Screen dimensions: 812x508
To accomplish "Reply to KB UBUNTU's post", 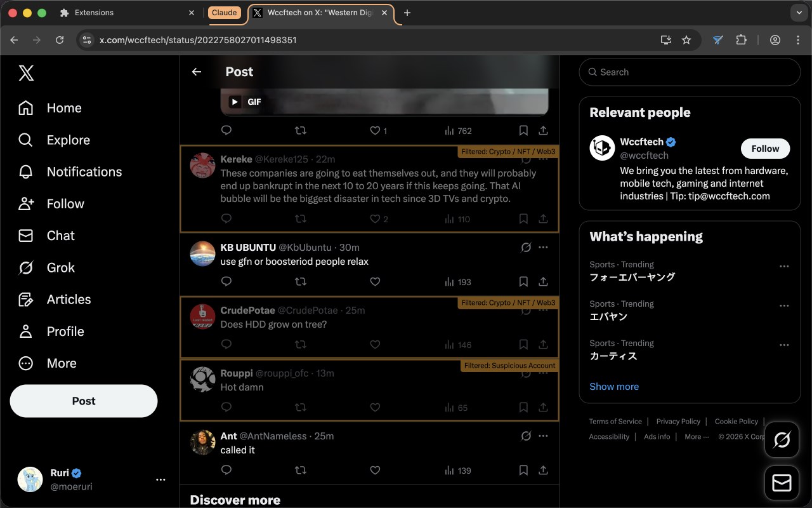I will click(226, 281).
